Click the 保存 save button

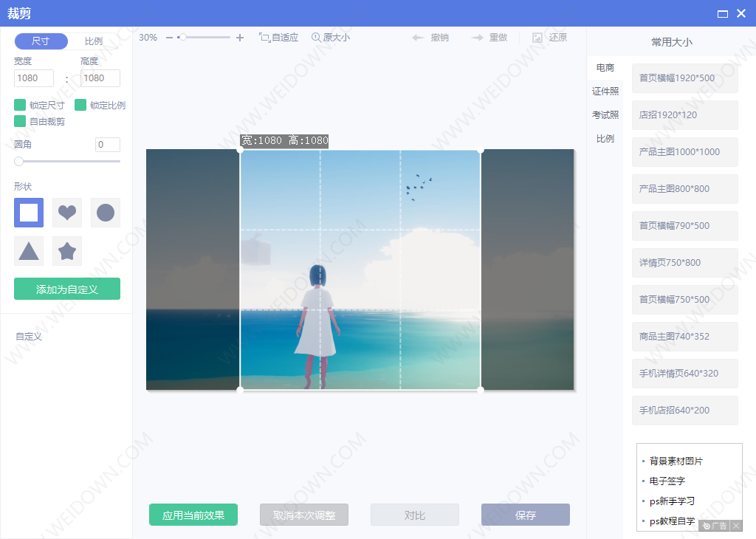[x=526, y=515]
